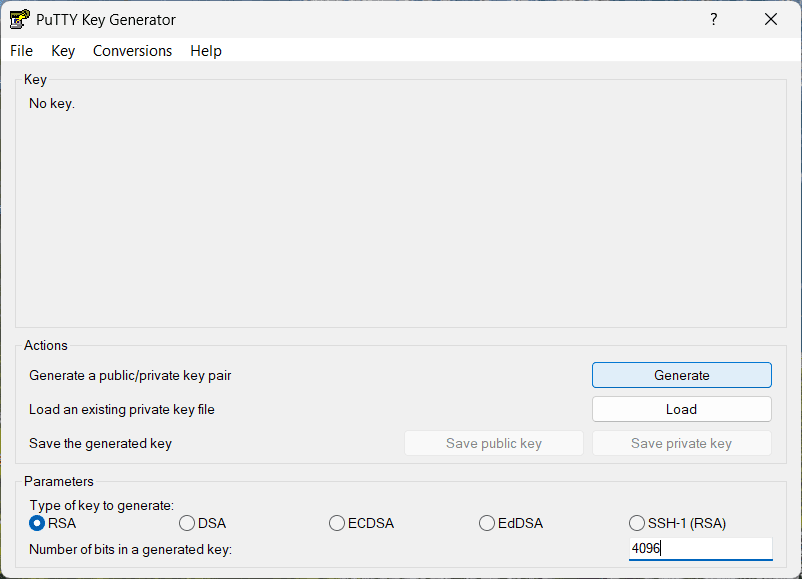Click the Save public key button
Viewport: 802px width, 579px height.
tap(494, 443)
